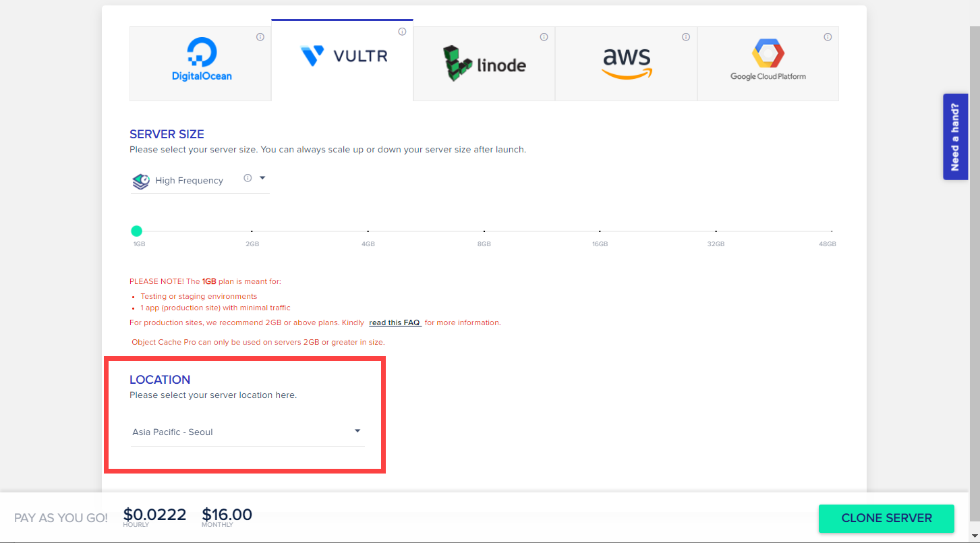Click the SERVER SIZE heading

coord(167,134)
